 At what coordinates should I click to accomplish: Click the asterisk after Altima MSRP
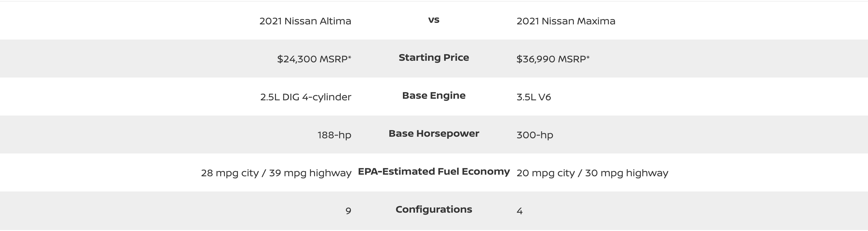[350, 57]
